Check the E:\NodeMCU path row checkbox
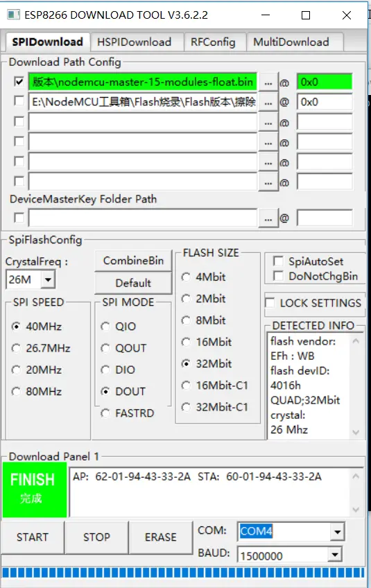 click(19, 101)
